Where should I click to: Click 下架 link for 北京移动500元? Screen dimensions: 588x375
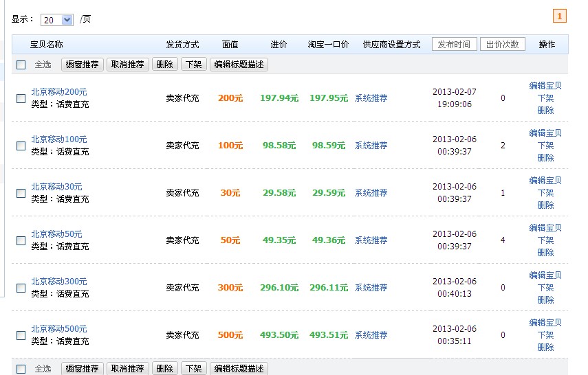tap(545, 335)
